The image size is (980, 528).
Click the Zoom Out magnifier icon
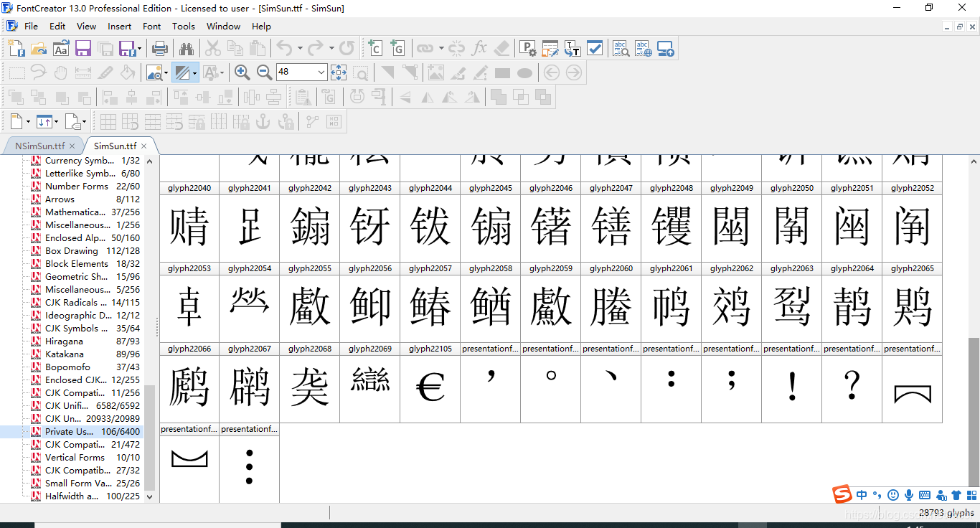tap(264, 72)
